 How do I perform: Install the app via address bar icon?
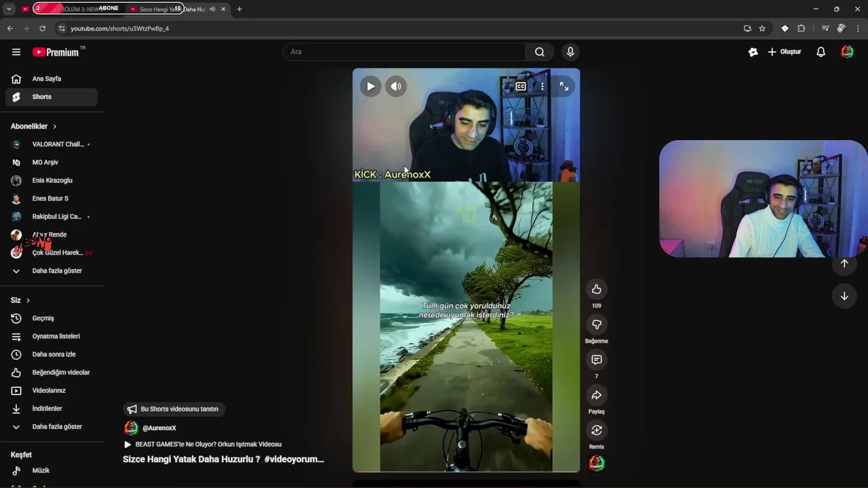[x=747, y=28]
